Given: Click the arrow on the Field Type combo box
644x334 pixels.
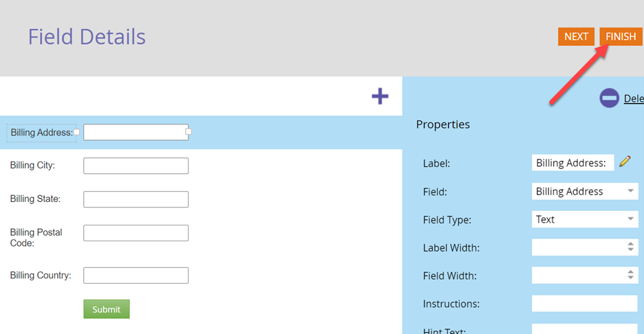Looking at the screenshot, I should pyautogui.click(x=630, y=219).
